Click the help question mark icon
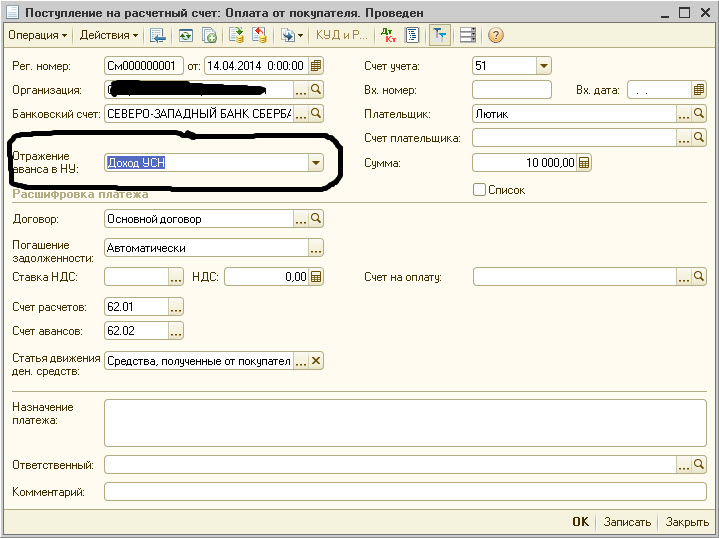Screen dimensions: 719x538 click(x=495, y=35)
